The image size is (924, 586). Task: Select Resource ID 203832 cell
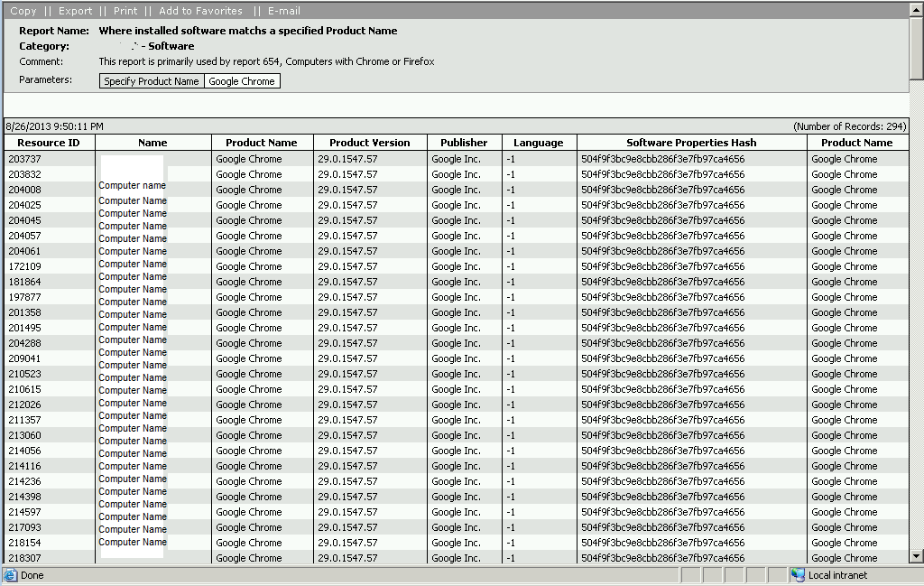pyautogui.click(x=50, y=174)
